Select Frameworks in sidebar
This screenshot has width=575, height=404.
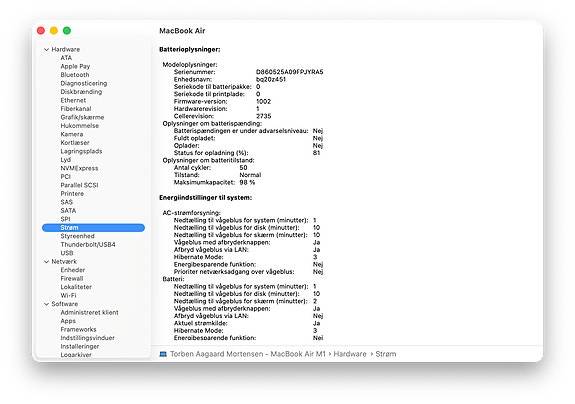(x=78, y=329)
